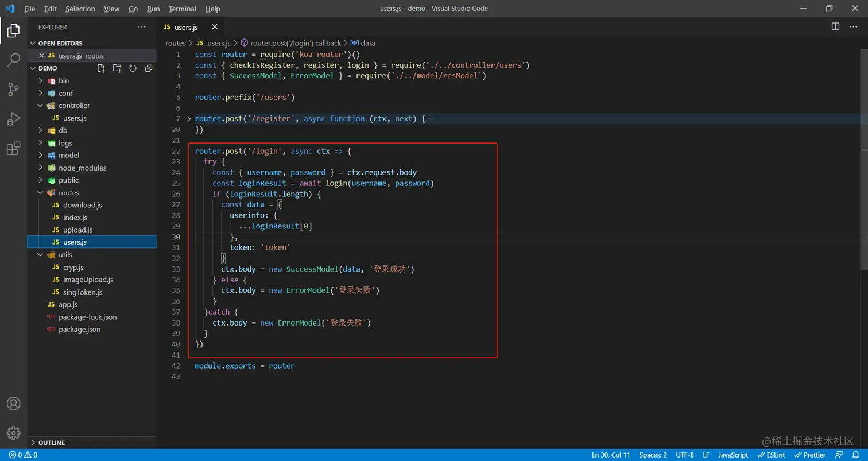Image resolution: width=868 pixels, height=461 pixels.
Task: Open upload.js in routes folder
Action: click(77, 230)
